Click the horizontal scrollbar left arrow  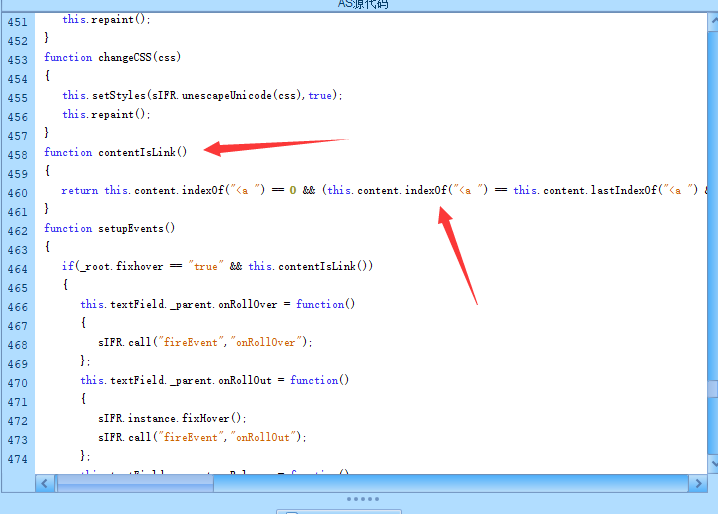pyautogui.click(x=45, y=483)
